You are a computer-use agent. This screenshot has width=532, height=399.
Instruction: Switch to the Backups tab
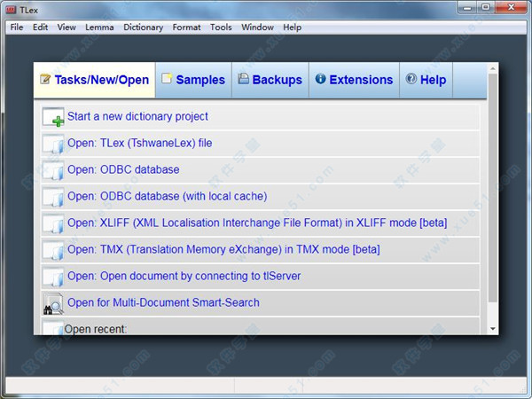tap(270, 80)
